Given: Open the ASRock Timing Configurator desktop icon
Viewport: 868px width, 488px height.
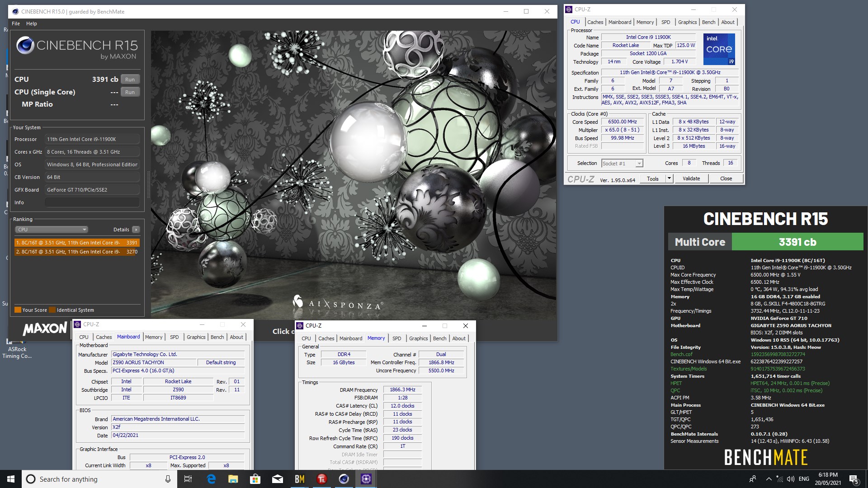Looking at the screenshot, I should 17,349.
